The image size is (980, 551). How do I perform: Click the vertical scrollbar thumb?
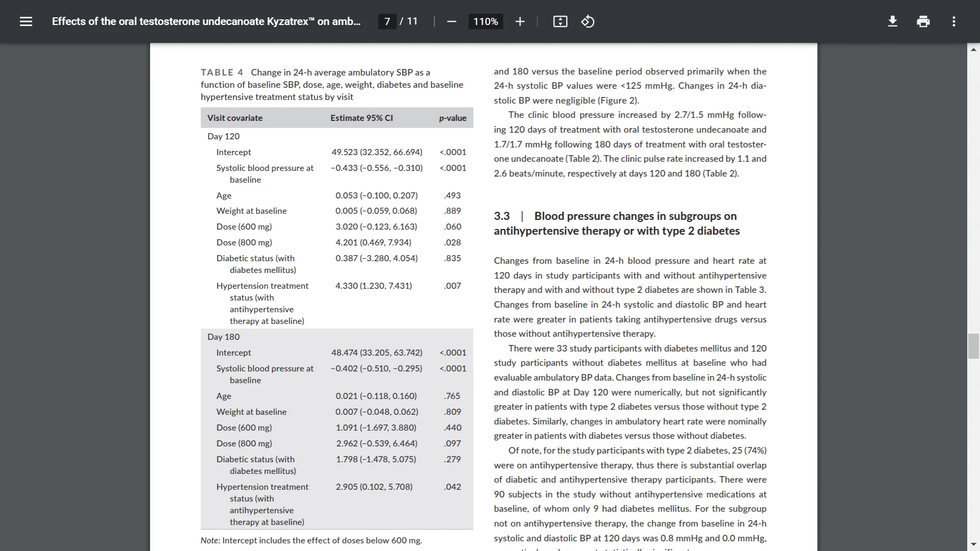tap(973, 346)
